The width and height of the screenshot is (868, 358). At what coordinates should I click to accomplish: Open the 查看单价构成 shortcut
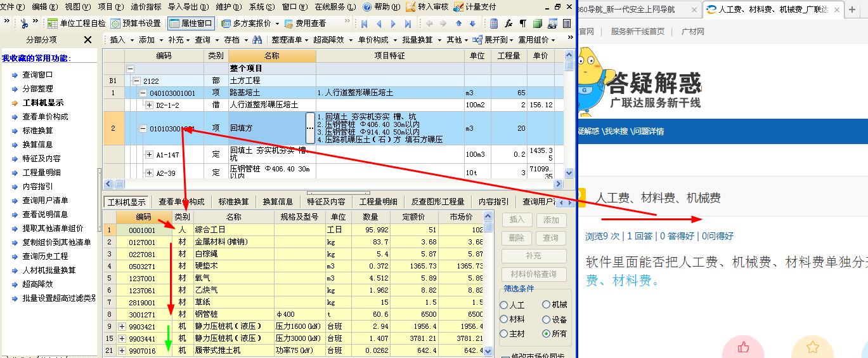[x=46, y=117]
